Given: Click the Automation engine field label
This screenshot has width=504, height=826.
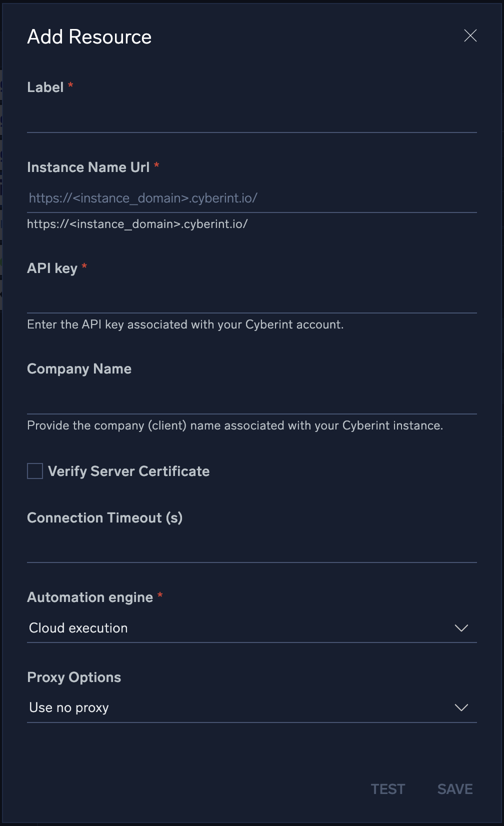Looking at the screenshot, I should (90, 597).
